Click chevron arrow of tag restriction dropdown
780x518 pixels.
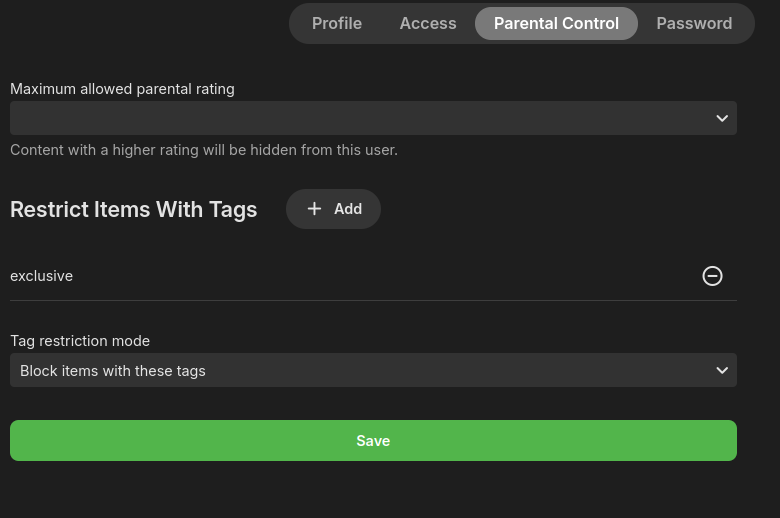(x=722, y=370)
